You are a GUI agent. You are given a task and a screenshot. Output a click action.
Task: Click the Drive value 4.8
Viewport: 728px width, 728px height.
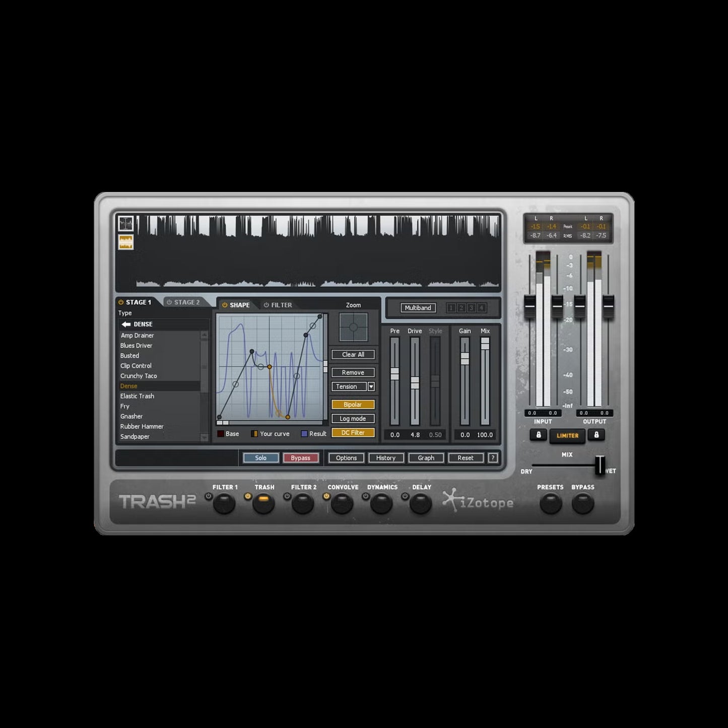coord(415,435)
